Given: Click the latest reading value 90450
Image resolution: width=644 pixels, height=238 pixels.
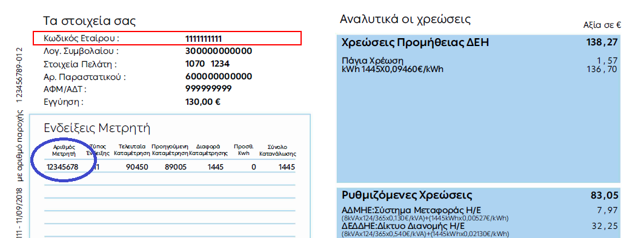Looking at the screenshot, I should 136,167.
